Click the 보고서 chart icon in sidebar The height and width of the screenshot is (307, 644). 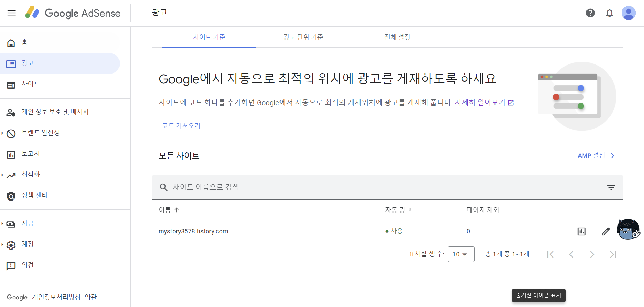[11, 154]
